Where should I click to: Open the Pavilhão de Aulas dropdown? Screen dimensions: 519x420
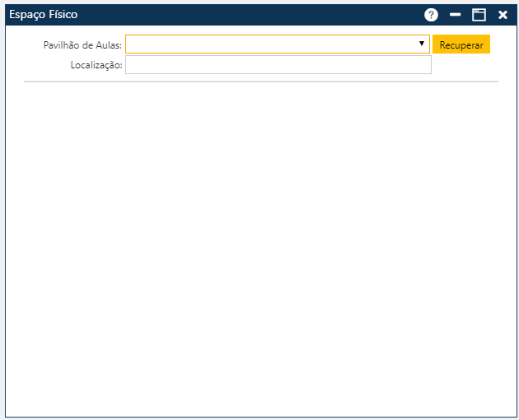point(277,44)
